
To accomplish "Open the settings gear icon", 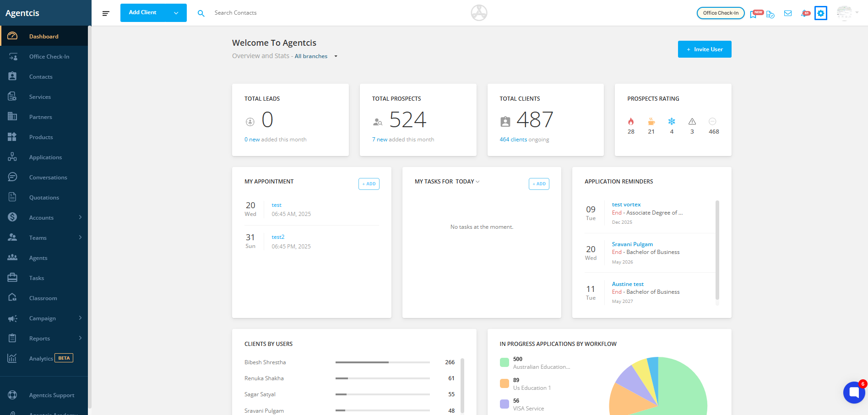I will click(821, 13).
